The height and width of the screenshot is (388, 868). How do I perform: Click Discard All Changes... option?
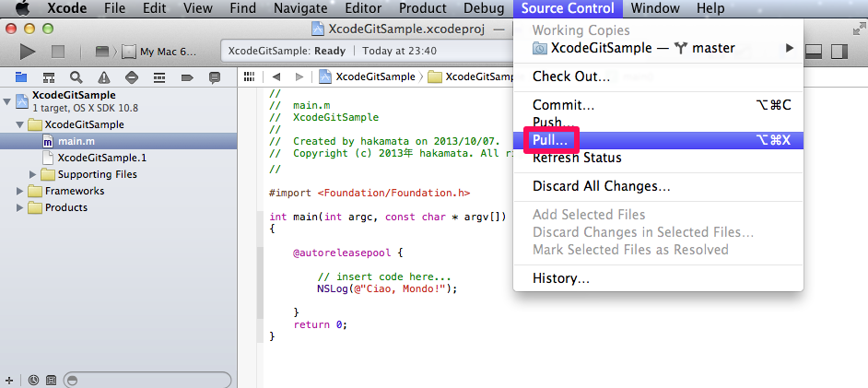pyautogui.click(x=601, y=186)
